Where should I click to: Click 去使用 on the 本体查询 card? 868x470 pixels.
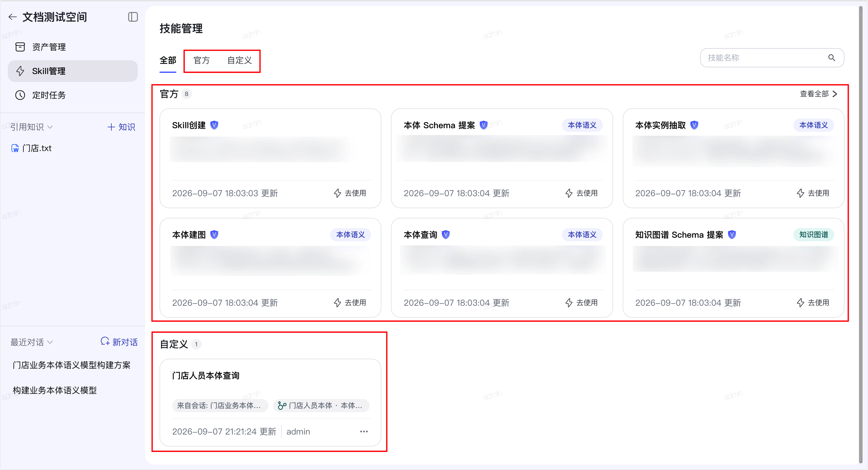(x=581, y=303)
